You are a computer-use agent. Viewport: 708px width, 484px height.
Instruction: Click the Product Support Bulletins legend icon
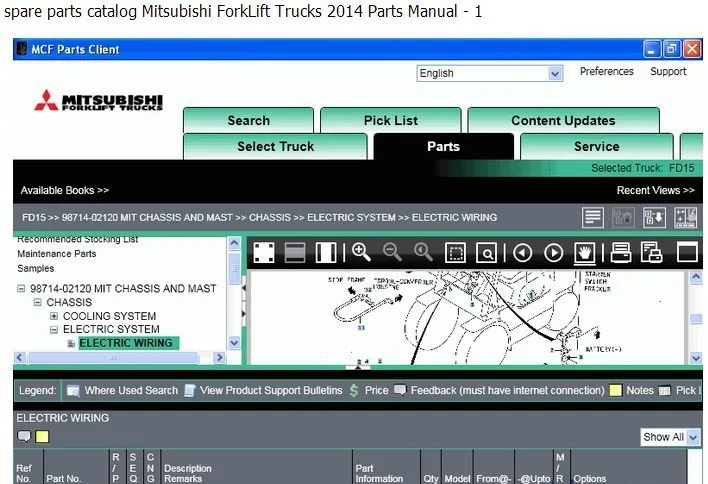[x=190, y=391]
